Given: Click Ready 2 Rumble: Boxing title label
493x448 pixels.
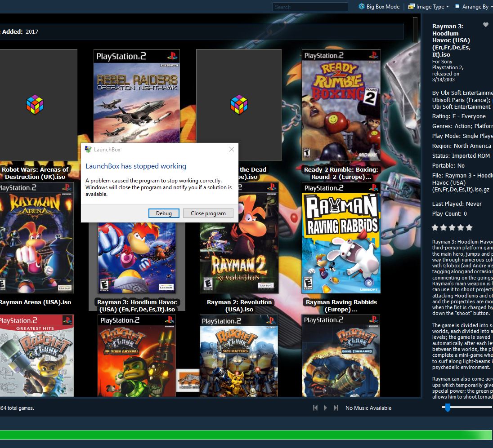Looking at the screenshot, I should (341, 173).
